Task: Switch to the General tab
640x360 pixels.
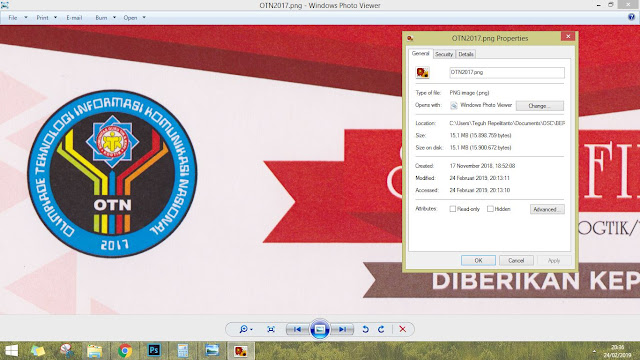Action: pos(420,53)
